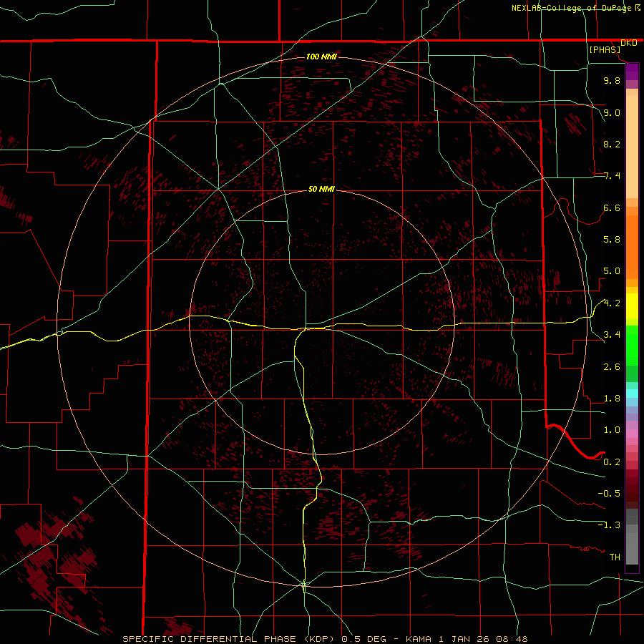The image size is (644, 644).
Task: Click the 6.6 value on the scale
Action: point(612,208)
